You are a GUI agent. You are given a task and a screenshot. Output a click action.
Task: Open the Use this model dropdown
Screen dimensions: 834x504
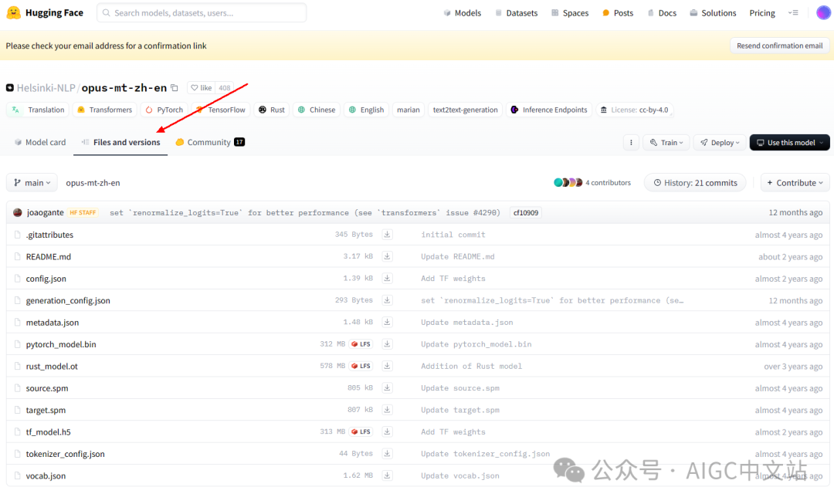(790, 143)
